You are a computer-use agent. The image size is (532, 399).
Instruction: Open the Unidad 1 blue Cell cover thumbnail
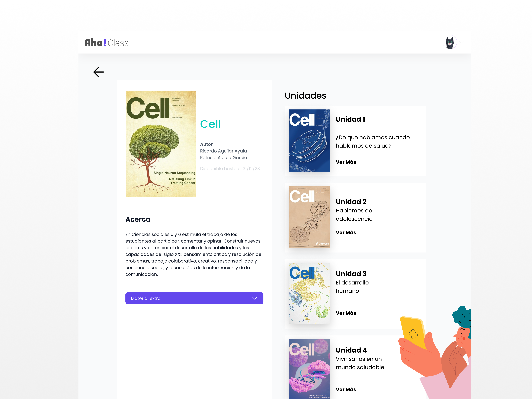[309, 140]
